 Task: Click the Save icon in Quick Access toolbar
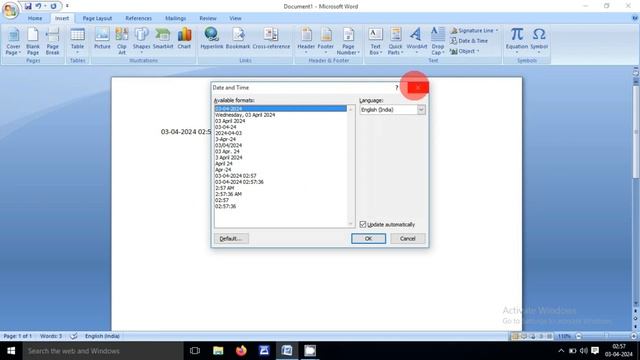28,6
